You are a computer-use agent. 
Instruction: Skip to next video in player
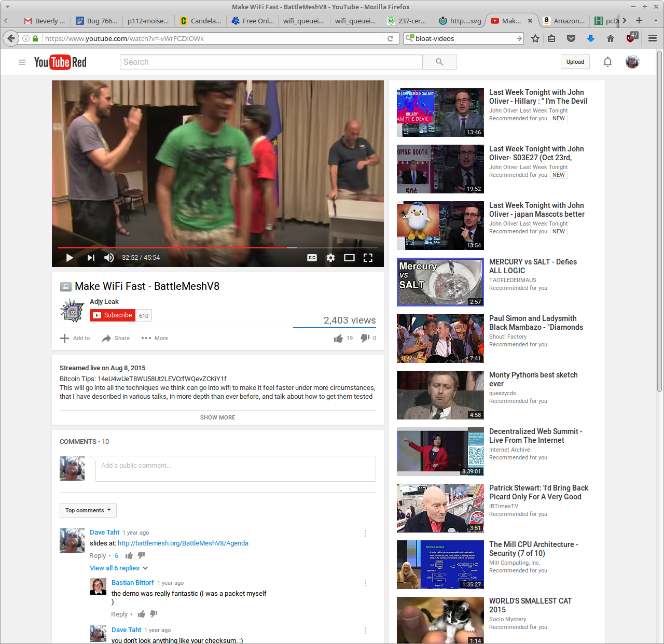pos(91,258)
